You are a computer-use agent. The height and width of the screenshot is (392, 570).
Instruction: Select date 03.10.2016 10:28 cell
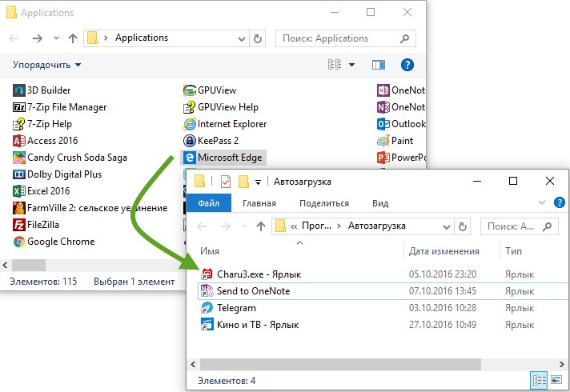(x=443, y=308)
